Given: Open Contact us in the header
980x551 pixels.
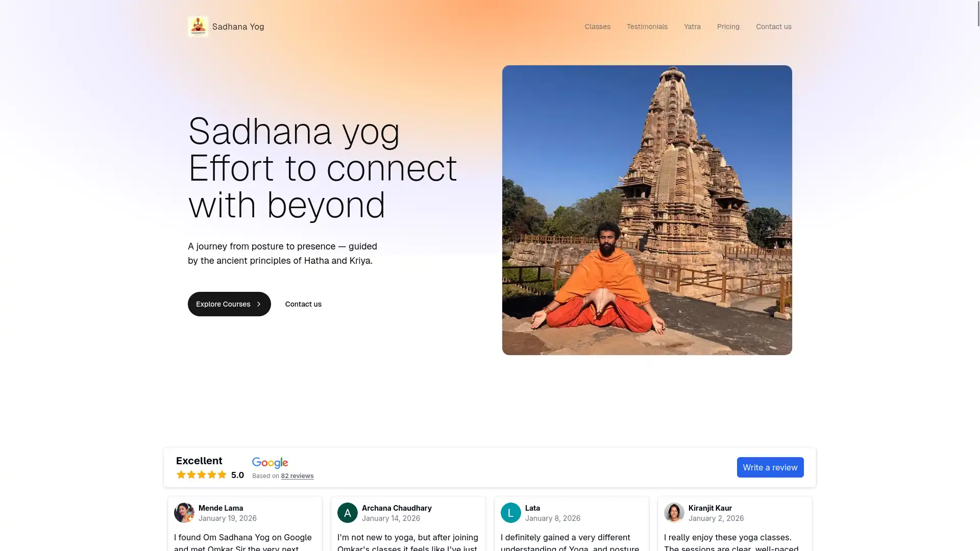Looking at the screenshot, I should 773,27.
